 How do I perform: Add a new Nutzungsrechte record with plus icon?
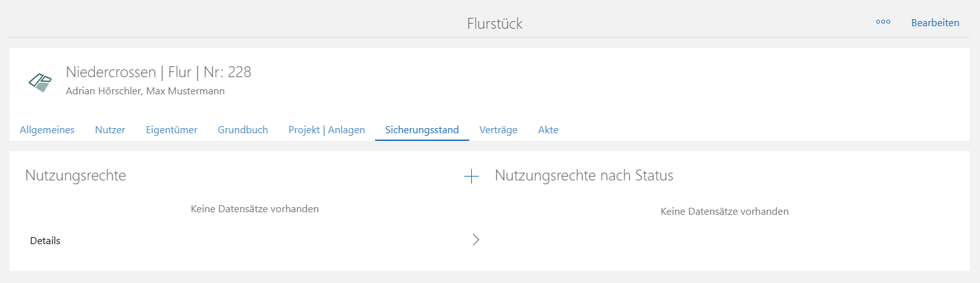[471, 176]
